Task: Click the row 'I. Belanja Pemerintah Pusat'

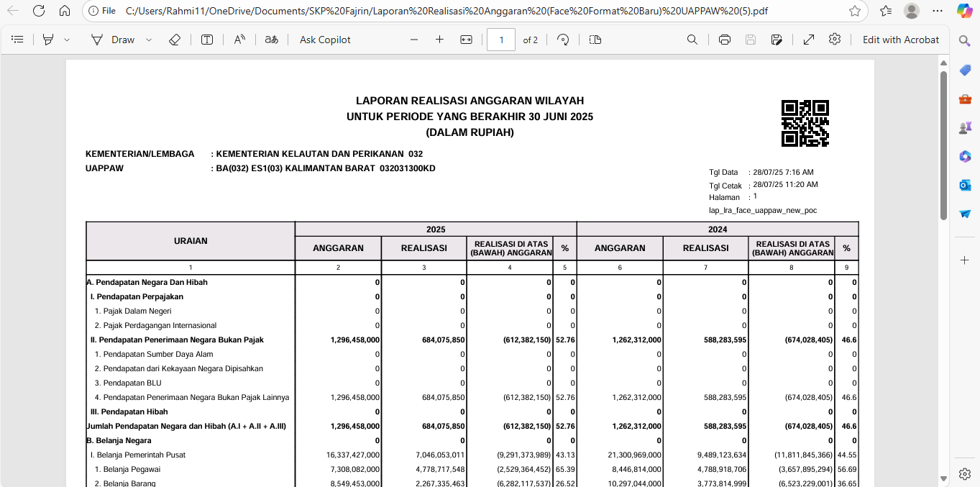Action: coord(472,455)
